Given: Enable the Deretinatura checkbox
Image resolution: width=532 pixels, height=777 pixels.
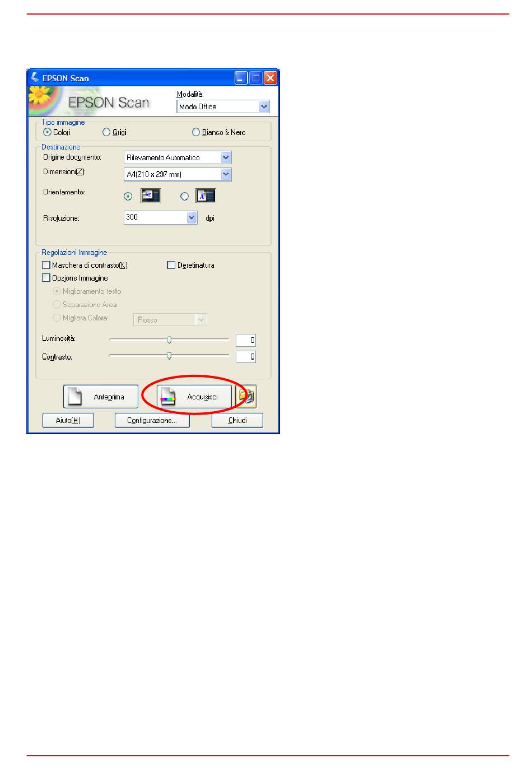Looking at the screenshot, I should point(171,265).
